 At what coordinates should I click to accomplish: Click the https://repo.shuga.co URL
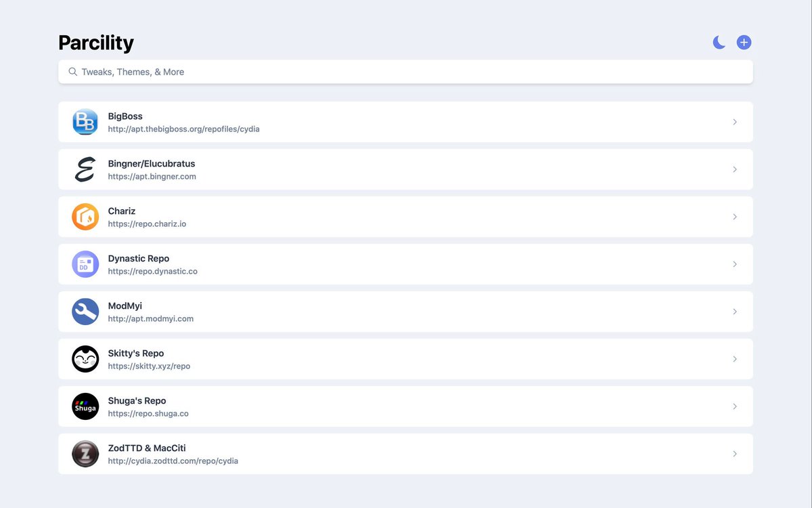tap(148, 413)
